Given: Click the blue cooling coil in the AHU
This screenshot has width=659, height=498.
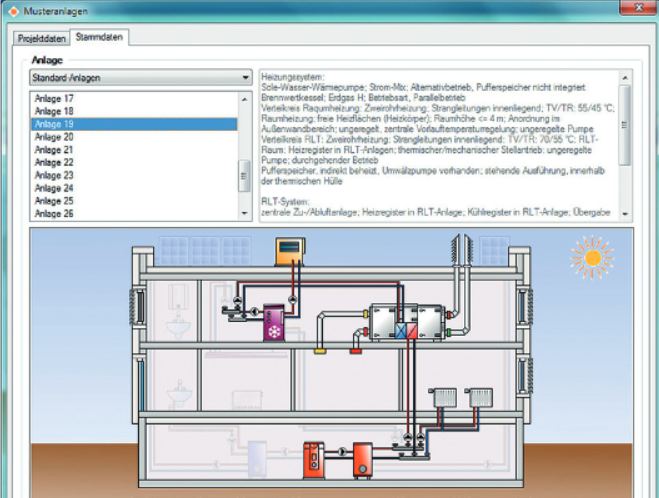Looking at the screenshot, I should pyautogui.click(x=401, y=331).
